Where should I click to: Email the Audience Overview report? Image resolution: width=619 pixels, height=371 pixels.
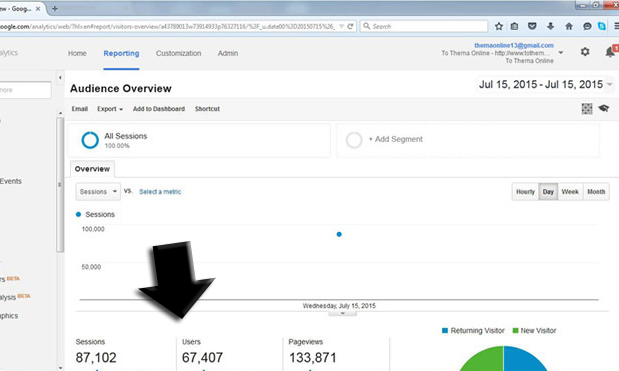[x=80, y=109]
